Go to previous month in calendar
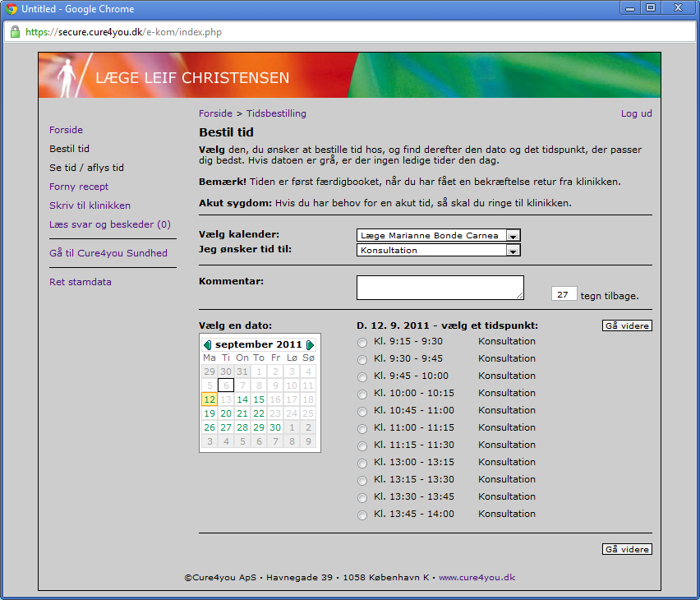Image resolution: width=700 pixels, height=600 pixels. 207,345
